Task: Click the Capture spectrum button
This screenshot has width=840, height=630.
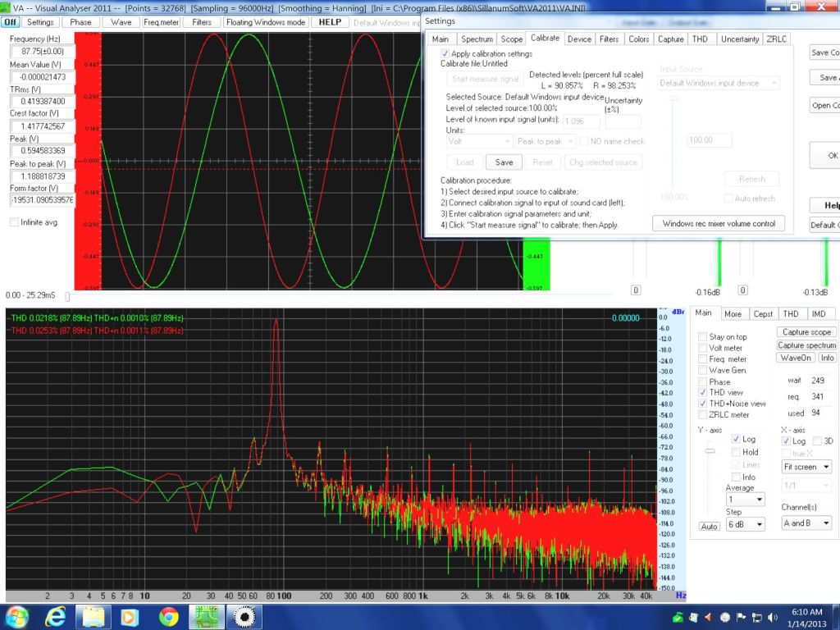Action: click(x=806, y=345)
